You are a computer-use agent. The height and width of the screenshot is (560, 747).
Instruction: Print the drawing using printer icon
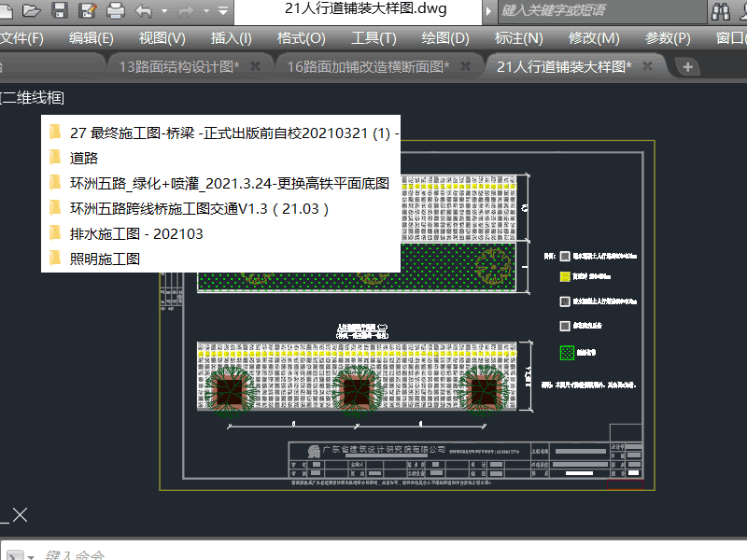coord(115,10)
